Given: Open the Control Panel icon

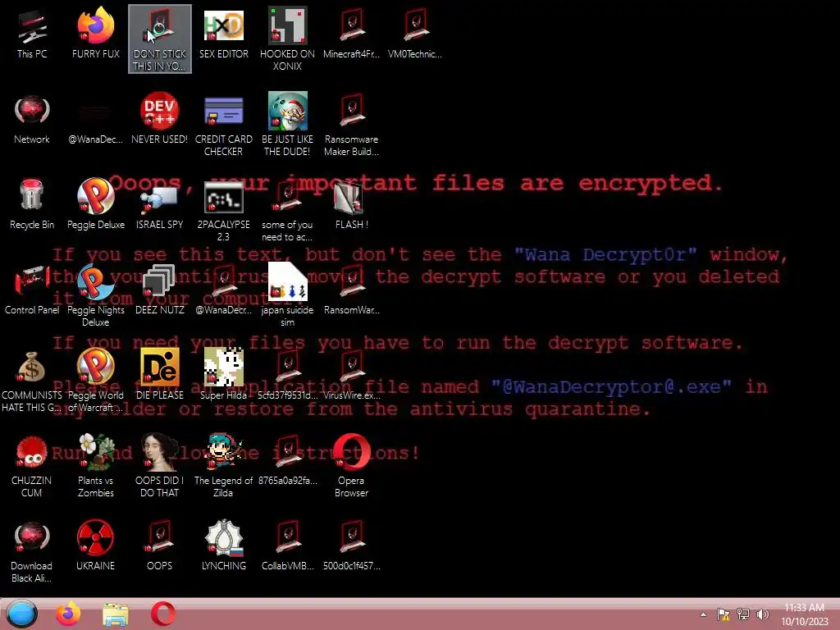Looking at the screenshot, I should (x=32, y=290).
